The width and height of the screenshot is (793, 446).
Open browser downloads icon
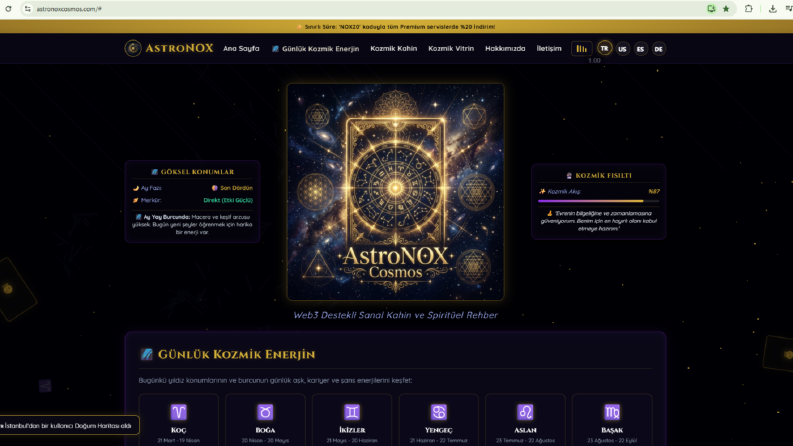[x=772, y=9]
